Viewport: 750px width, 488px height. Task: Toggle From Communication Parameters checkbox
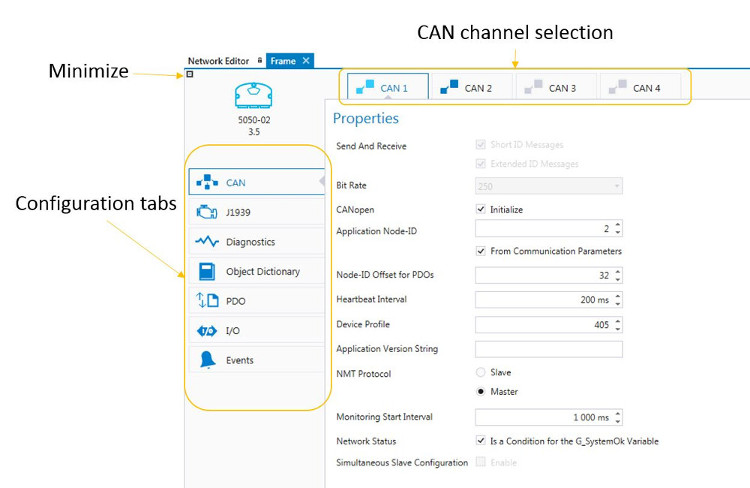click(x=481, y=251)
